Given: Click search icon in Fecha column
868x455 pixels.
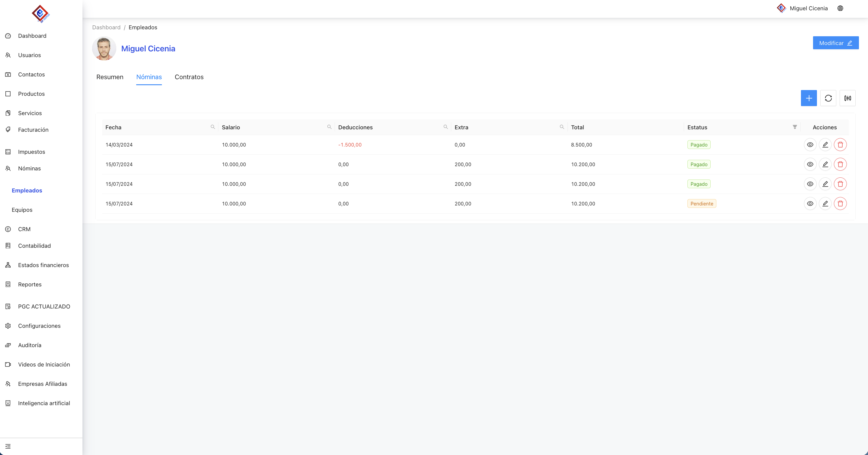Looking at the screenshot, I should click(x=213, y=127).
